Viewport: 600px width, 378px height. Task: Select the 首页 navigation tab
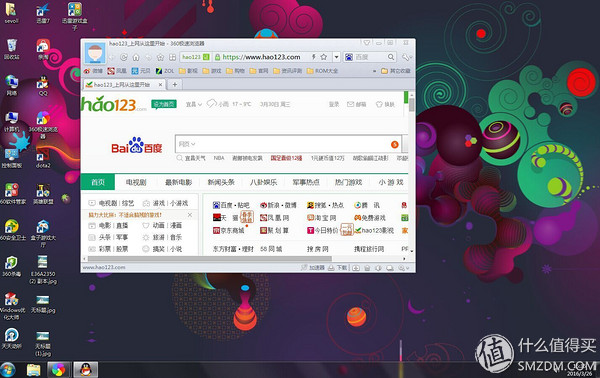(x=98, y=182)
